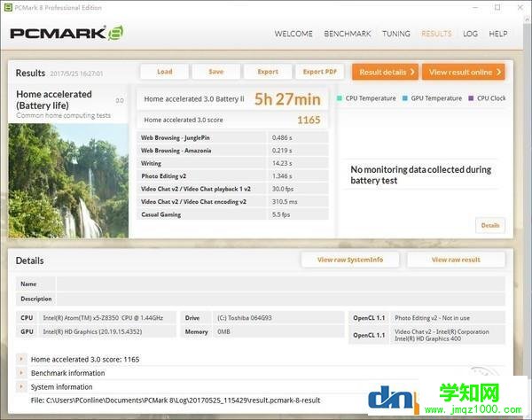This screenshot has height=420, width=532.
Task: Toggle CPU Clock legend swatch
Action: 471,98
